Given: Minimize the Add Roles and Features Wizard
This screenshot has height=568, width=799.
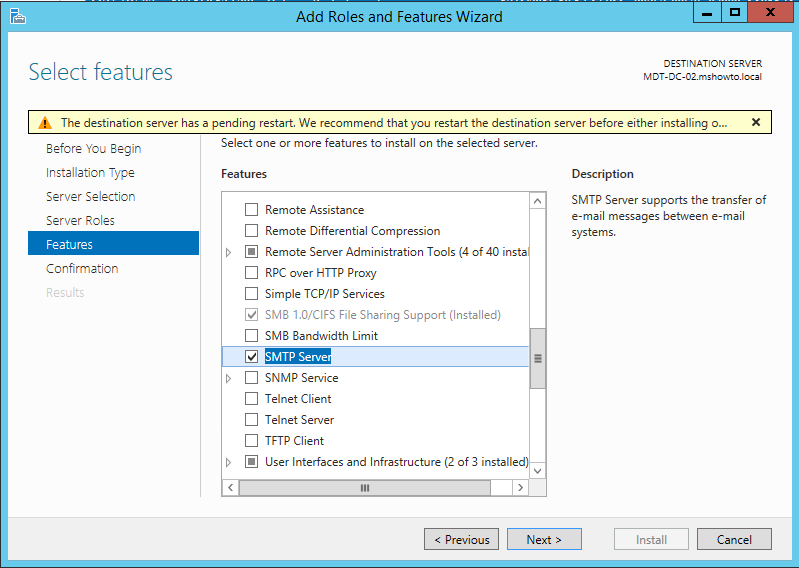Looking at the screenshot, I should pos(707,13).
